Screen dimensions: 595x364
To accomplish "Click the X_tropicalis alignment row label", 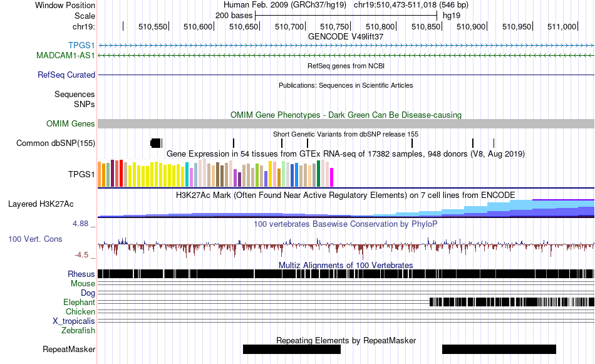I will (x=74, y=321).
